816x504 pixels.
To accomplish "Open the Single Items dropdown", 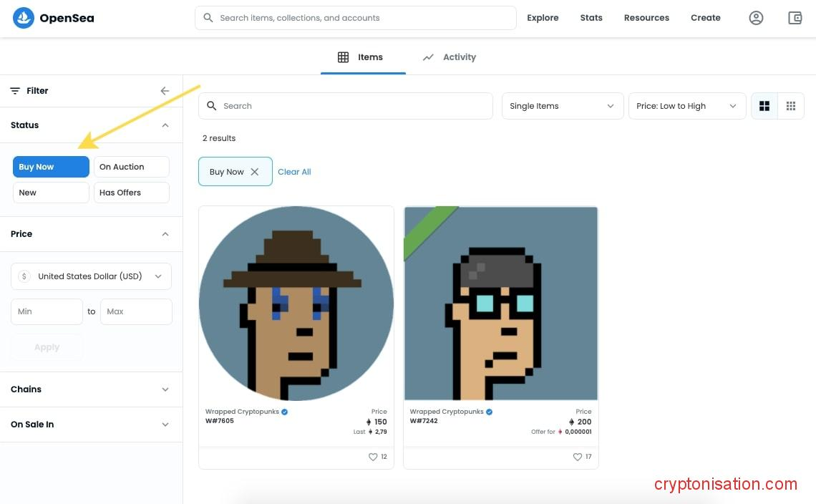I will 562,106.
